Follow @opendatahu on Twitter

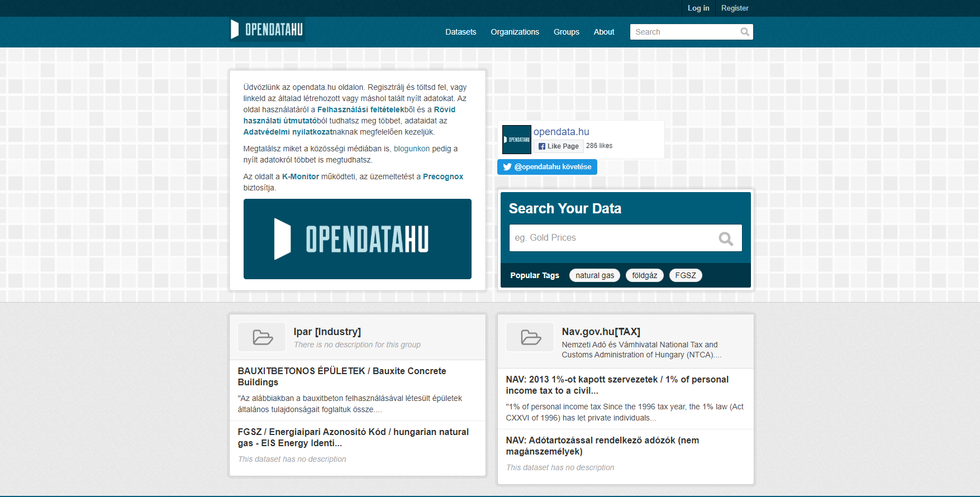point(547,167)
